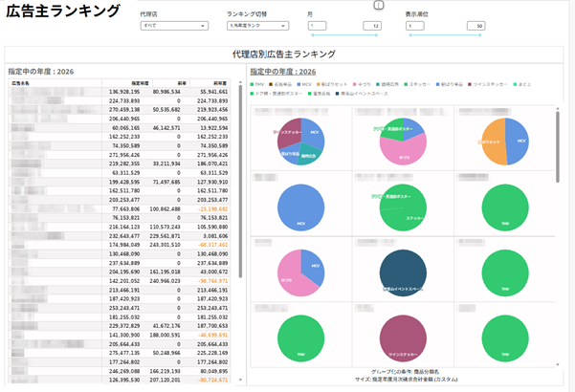575x392 pixels.
Task: Click the 表示順位 minimum value input field
Action: 415,26
